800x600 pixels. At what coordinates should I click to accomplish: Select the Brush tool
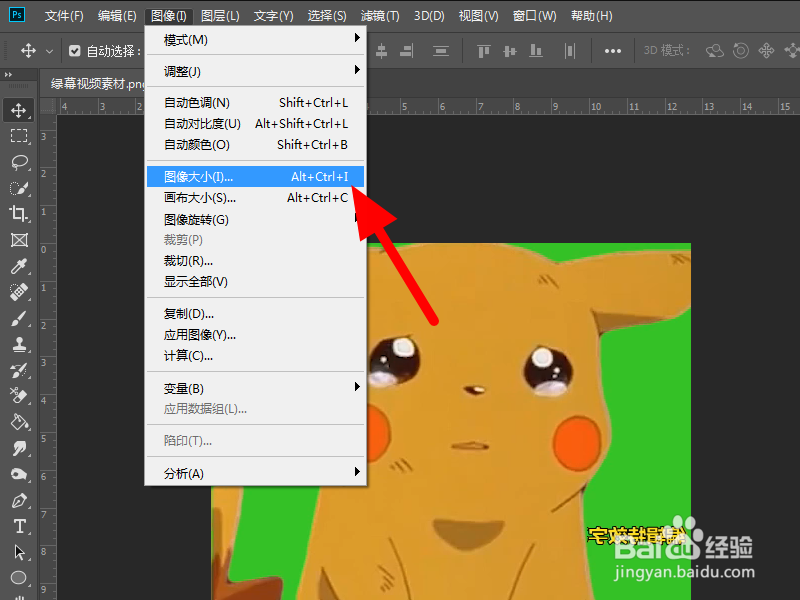click(19, 318)
